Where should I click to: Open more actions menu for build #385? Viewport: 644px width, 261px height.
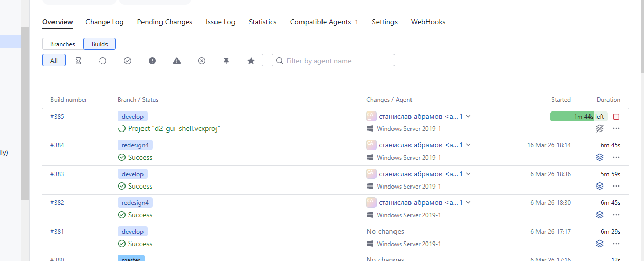pos(616,128)
